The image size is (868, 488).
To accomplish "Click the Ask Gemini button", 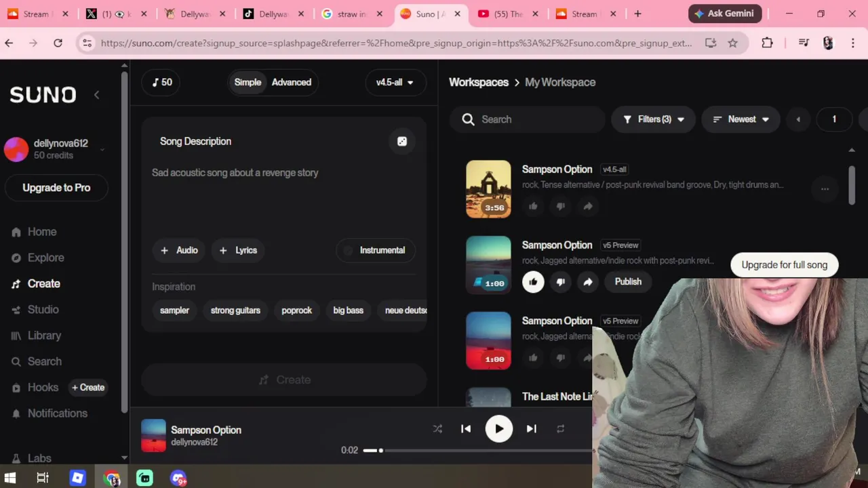I will click(x=726, y=14).
